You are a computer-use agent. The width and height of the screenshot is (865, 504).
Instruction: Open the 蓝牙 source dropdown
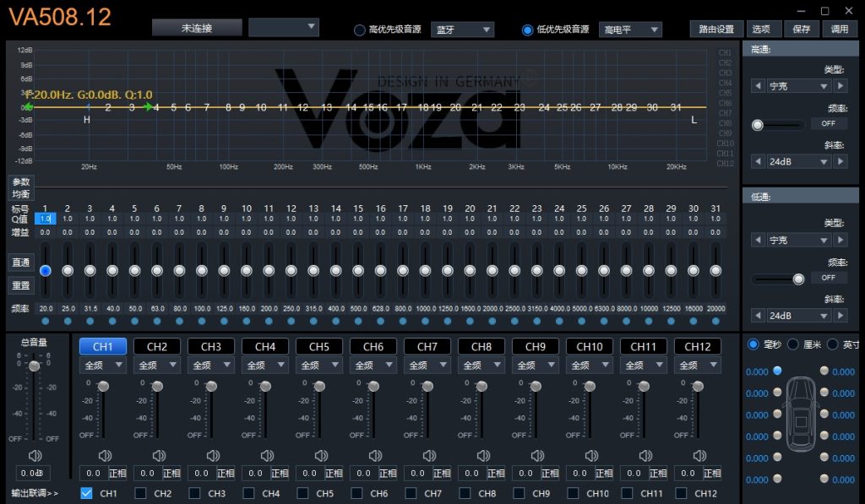[462, 30]
